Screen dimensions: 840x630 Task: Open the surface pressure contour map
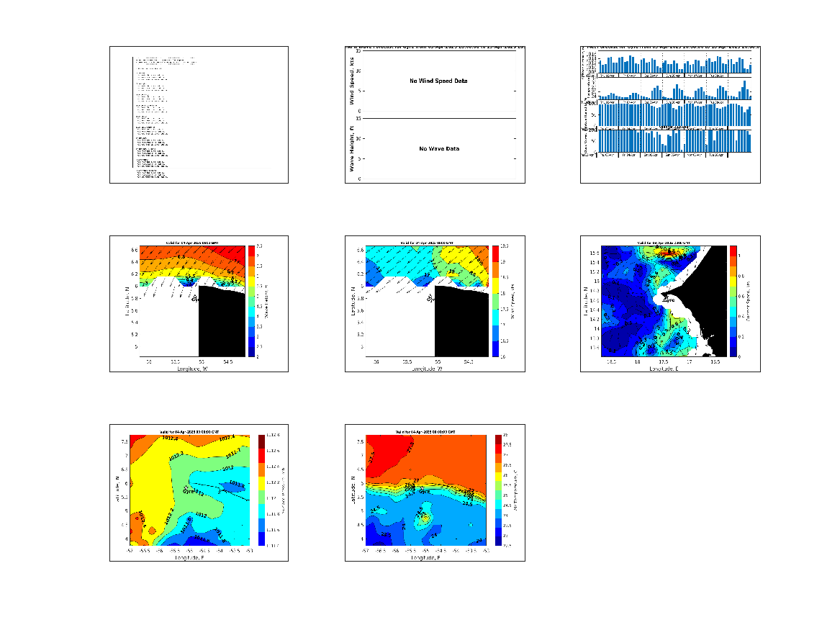tap(189, 490)
